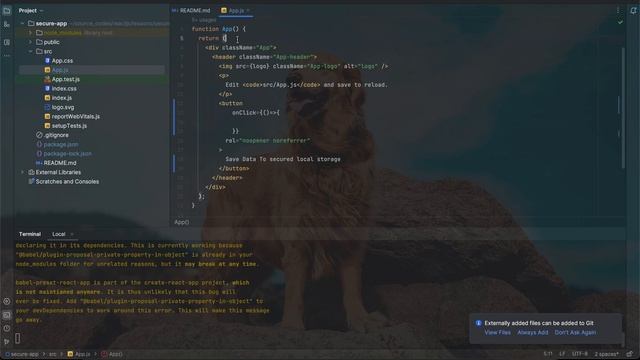The image size is (640, 360).
Task: Open the Project view dropdown
Action: click(31, 11)
